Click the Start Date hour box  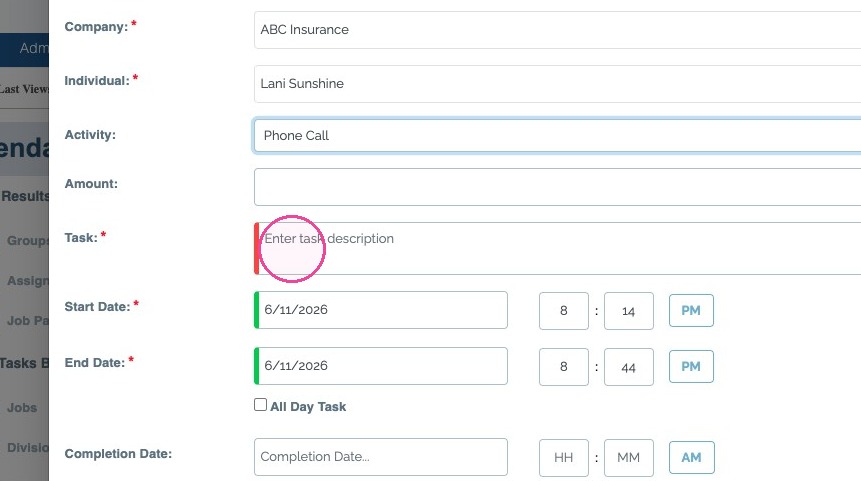click(564, 311)
